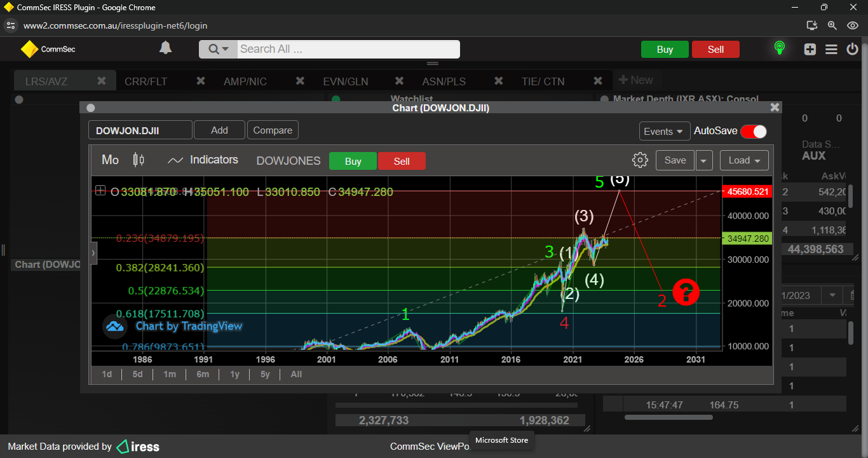
Task: Click the CommSec logo
Action: [48, 49]
